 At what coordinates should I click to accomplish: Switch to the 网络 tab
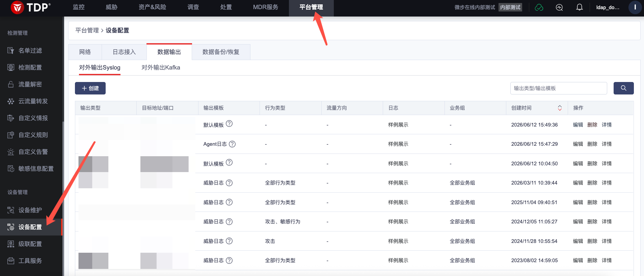(85, 52)
